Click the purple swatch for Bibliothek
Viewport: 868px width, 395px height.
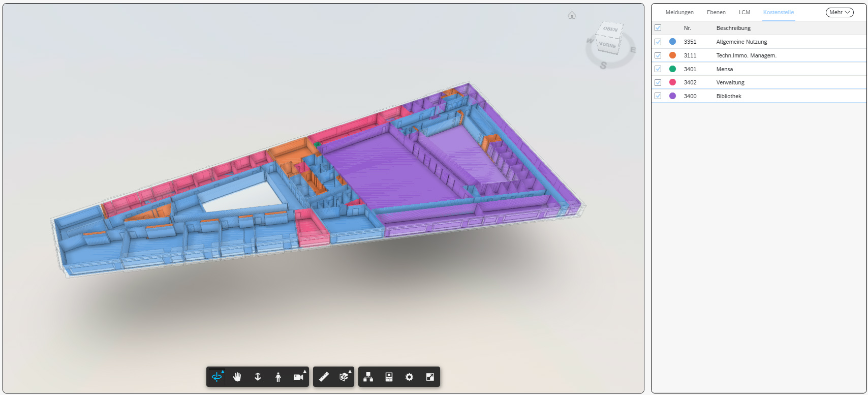click(673, 96)
